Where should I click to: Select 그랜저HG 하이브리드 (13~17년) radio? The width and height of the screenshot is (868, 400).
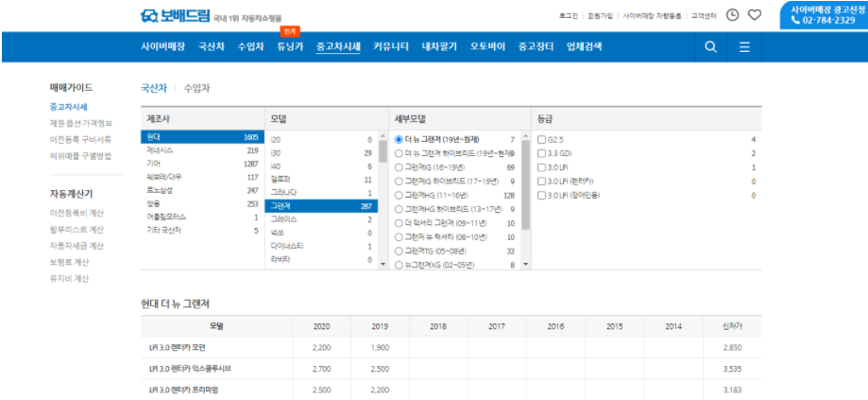pos(399,209)
